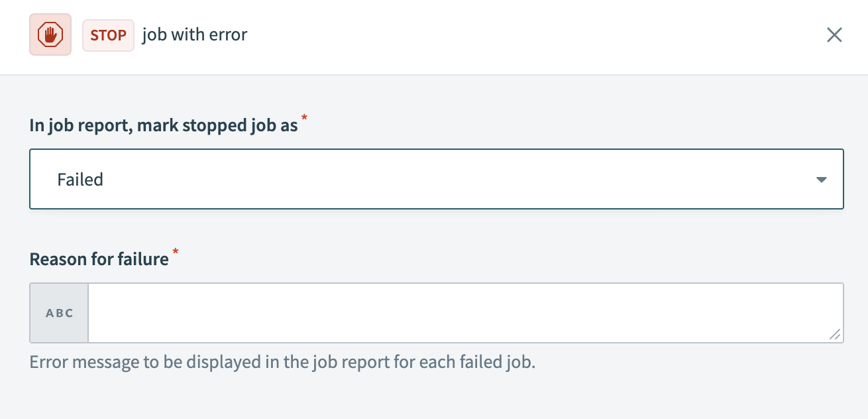868x419 pixels.
Task: Click "In job report, mark stopped job as" label
Action: pos(164,125)
